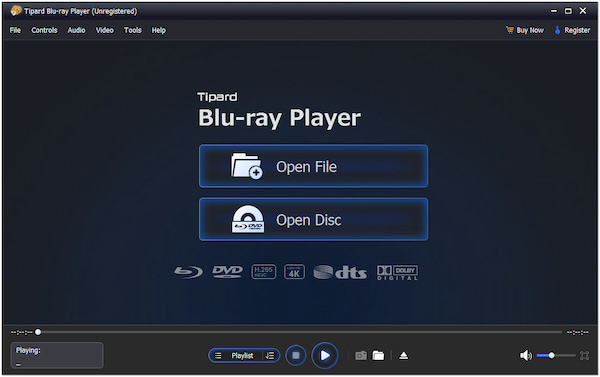Open the snapshot folder icon
This screenshot has width=600, height=377.
point(378,356)
